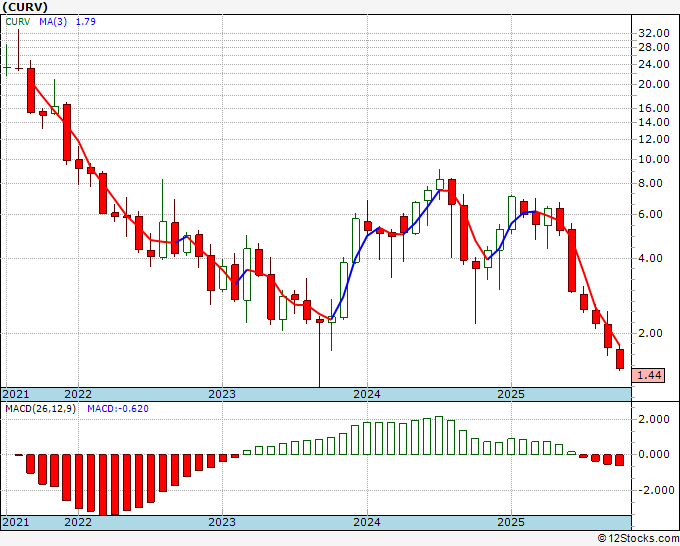Click the MA(3) indicator label
The image size is (680, 546).
point(53,22)
